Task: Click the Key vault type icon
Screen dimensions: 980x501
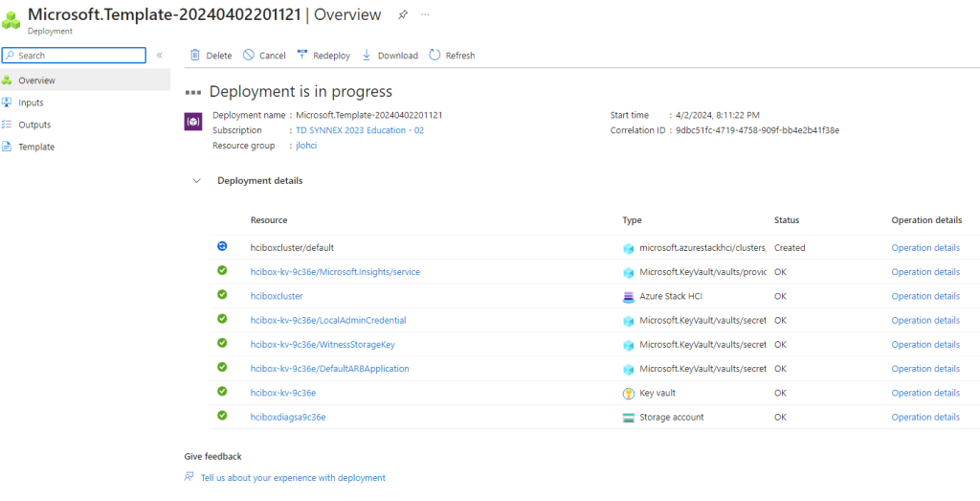Action: click(629, 394)
